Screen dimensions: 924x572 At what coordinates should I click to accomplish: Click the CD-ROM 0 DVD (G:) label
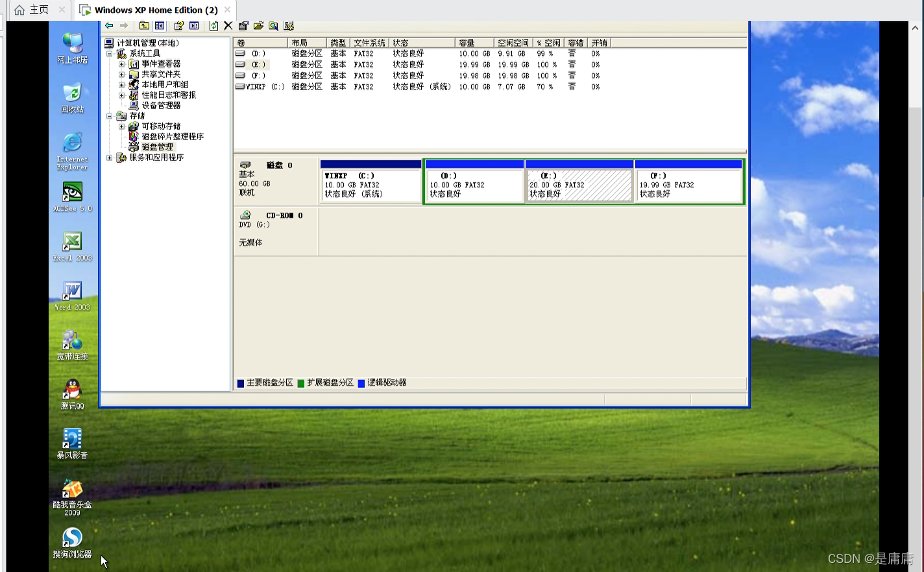click(276, 231)
